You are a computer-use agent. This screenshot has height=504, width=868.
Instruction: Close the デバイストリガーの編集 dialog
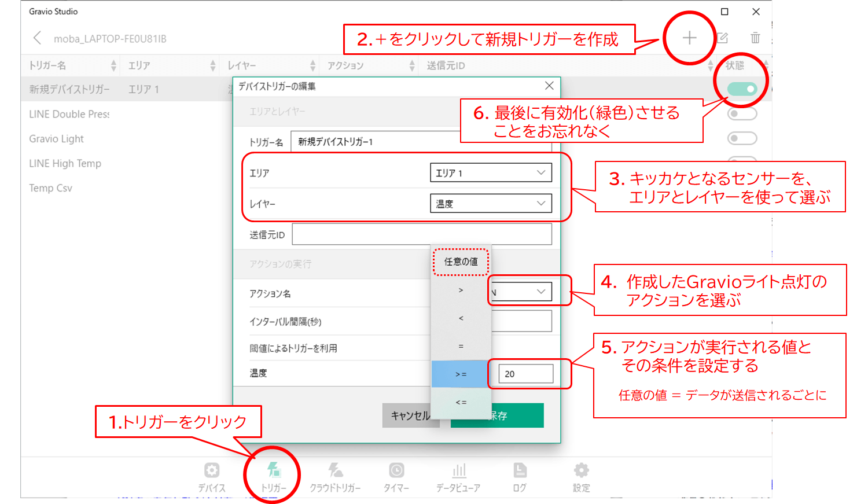coord(549,86)
